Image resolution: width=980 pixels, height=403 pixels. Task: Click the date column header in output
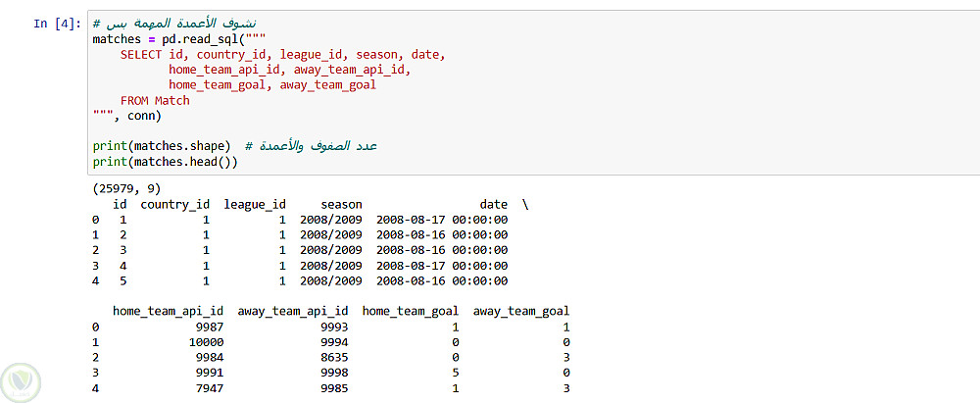pyautogui.click(x=493, y=204)
